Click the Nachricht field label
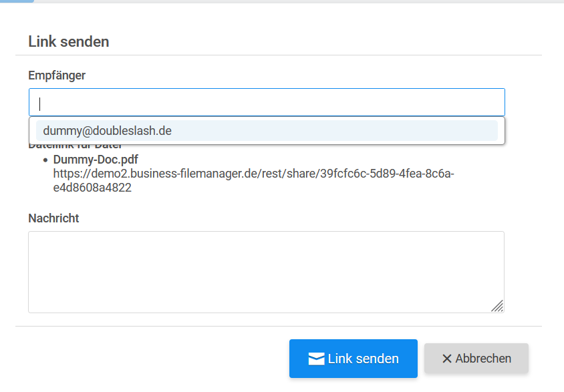Screen dimensions: 564x392 [x=53, y=218]
